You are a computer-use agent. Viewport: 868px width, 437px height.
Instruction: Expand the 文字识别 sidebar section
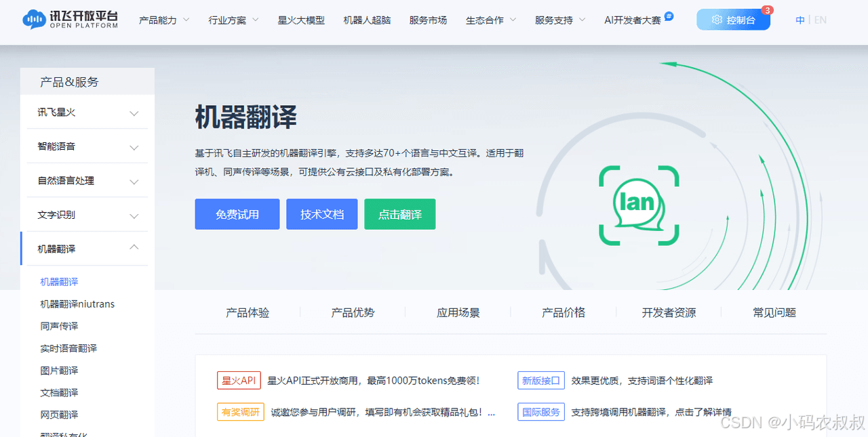(x=87, y=215)
